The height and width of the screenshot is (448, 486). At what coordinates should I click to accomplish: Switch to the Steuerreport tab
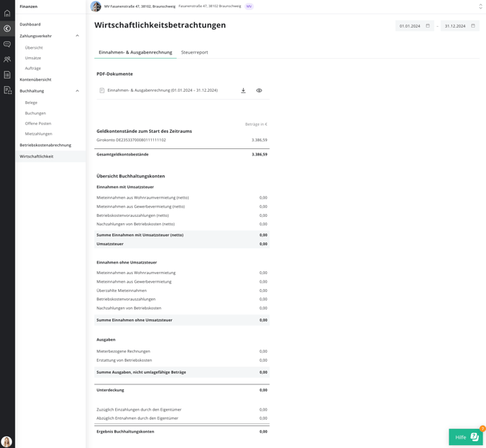(x=194, y=52)
